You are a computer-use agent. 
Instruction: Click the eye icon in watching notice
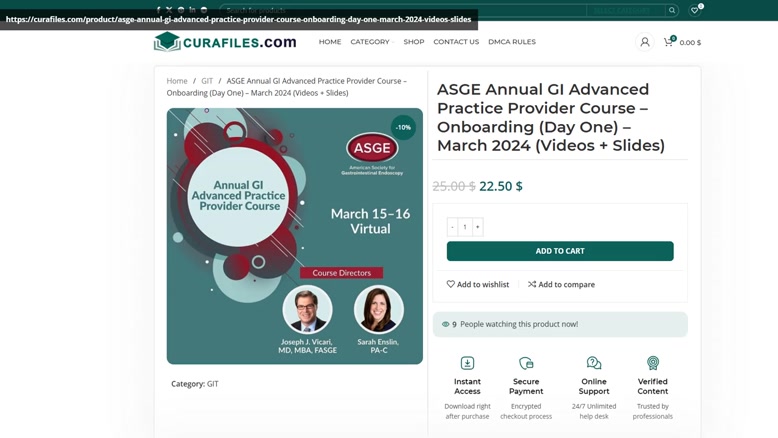446,324
